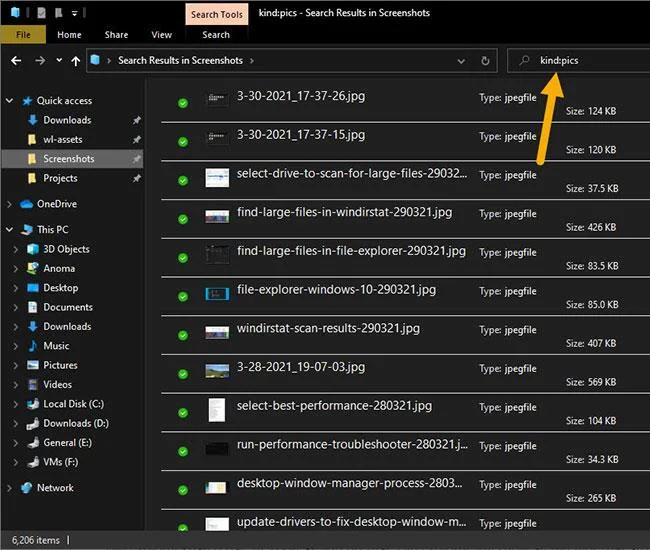
Task: Open the recent locations dropdown arrow
Action: 59,61
